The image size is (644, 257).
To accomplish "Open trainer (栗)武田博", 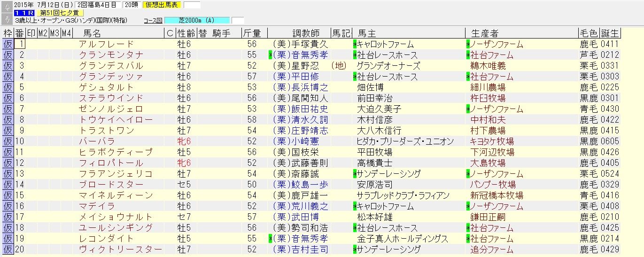I will (295, 217).
